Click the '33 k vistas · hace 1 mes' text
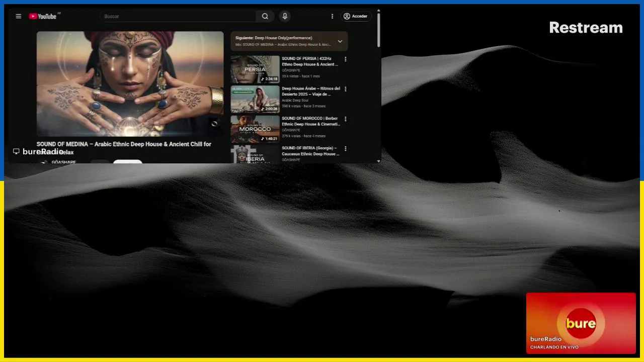Image resolution: width=644 pixels, height=362 pixels. click(300, 76)
